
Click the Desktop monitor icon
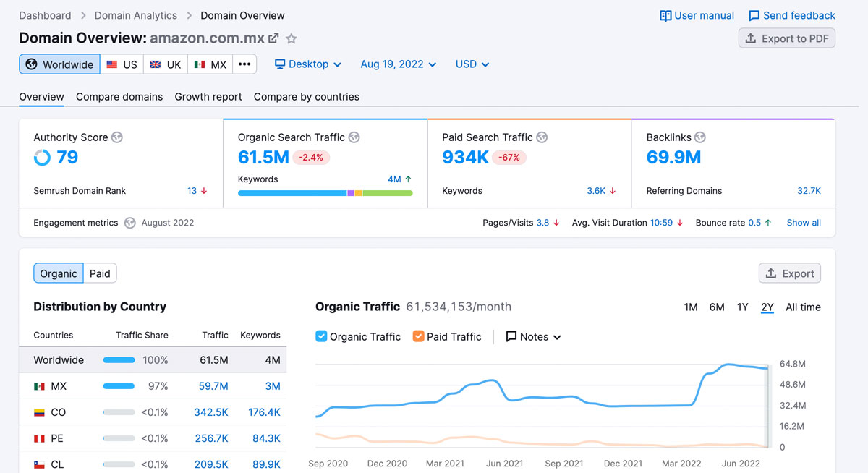pos(280,64)
